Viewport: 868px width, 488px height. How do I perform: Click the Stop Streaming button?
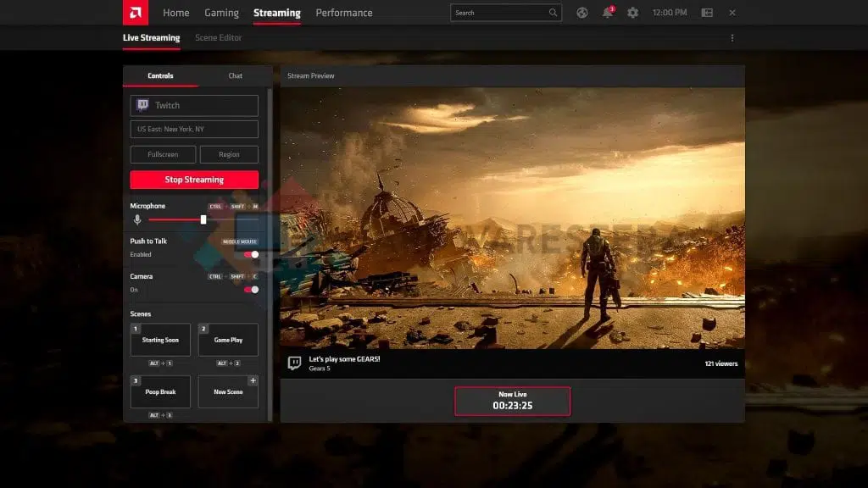(x=194, y=180)
